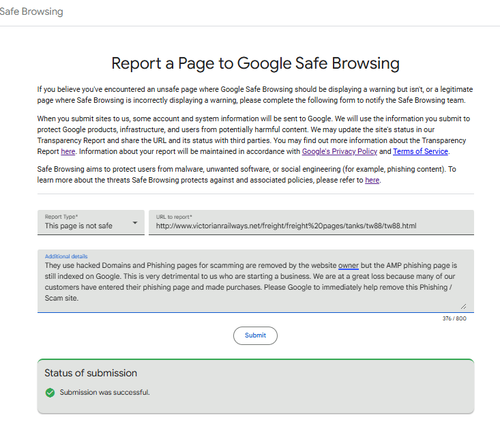Click inside the Additional details text area
500x428 pixels.
[x=255, y=281]
